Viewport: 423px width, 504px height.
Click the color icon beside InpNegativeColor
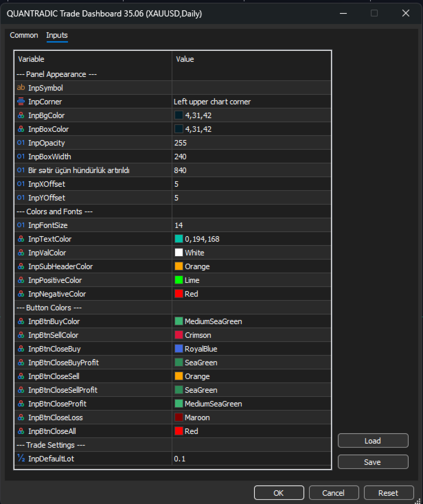[21, 294]
